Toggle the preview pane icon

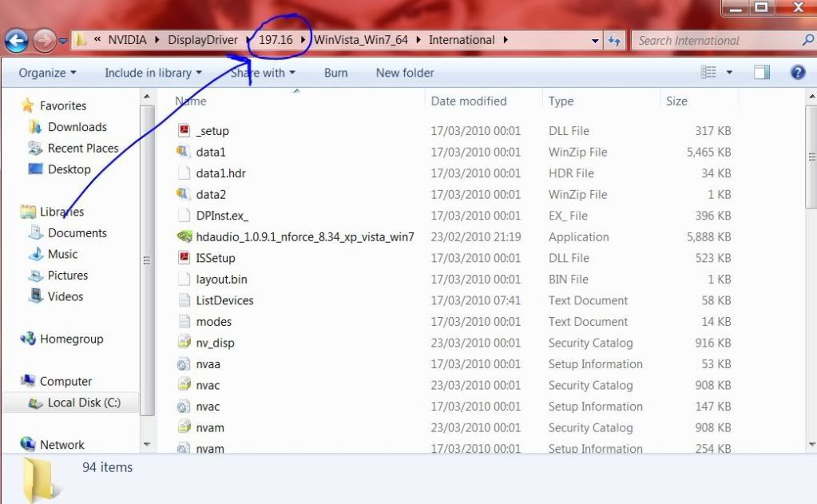tap(762, 73)
